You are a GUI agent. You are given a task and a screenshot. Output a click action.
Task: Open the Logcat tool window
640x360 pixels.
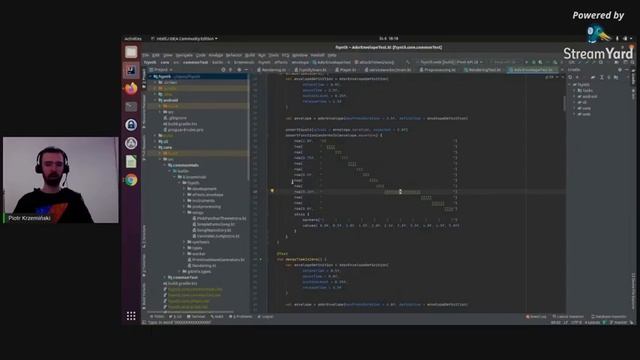[x=265, y=316]
